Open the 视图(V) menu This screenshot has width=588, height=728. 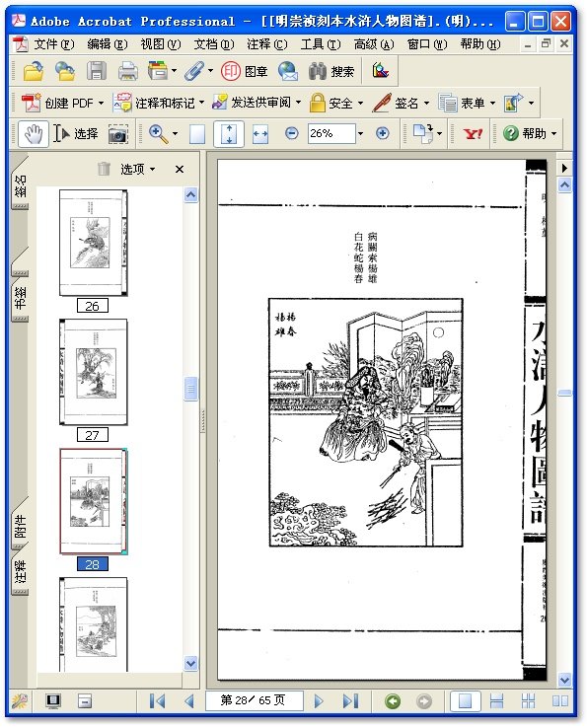click(161, 44)
